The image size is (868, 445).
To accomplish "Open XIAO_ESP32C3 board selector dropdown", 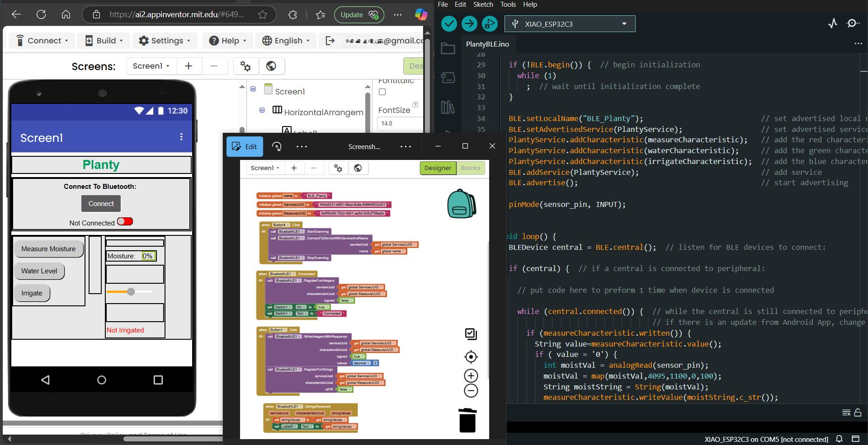I will [570, 24].
